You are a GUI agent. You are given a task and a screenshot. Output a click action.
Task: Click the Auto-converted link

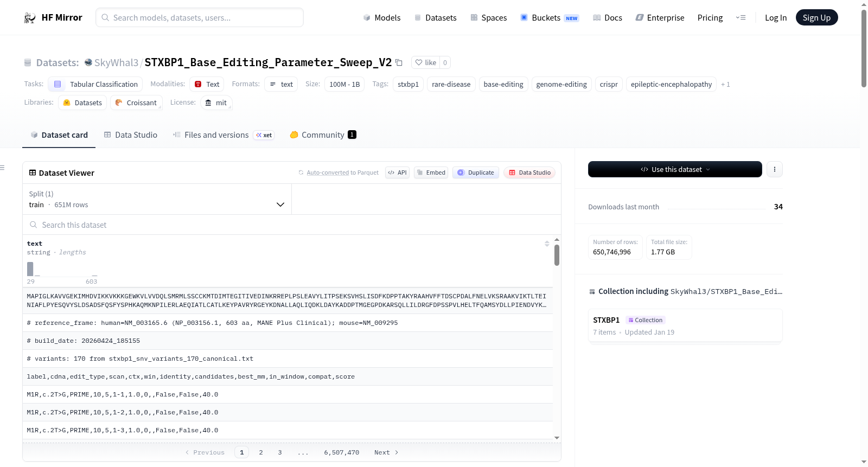click(x=328, y=172)
